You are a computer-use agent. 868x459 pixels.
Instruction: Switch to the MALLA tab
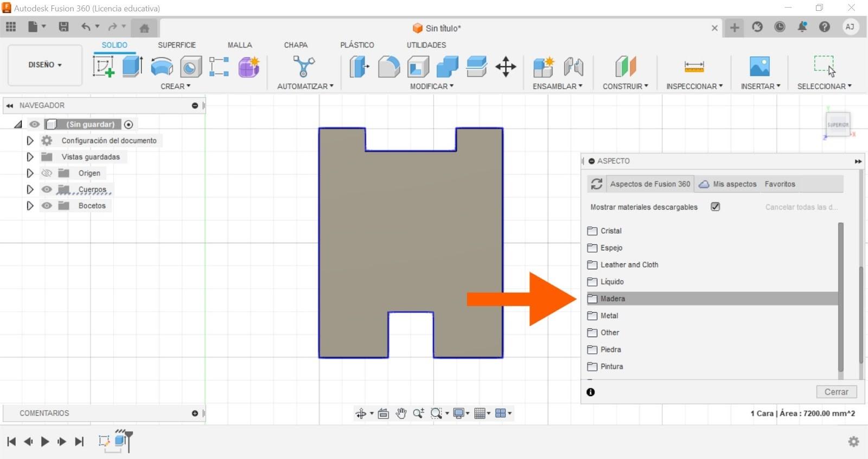pos(240,45)
